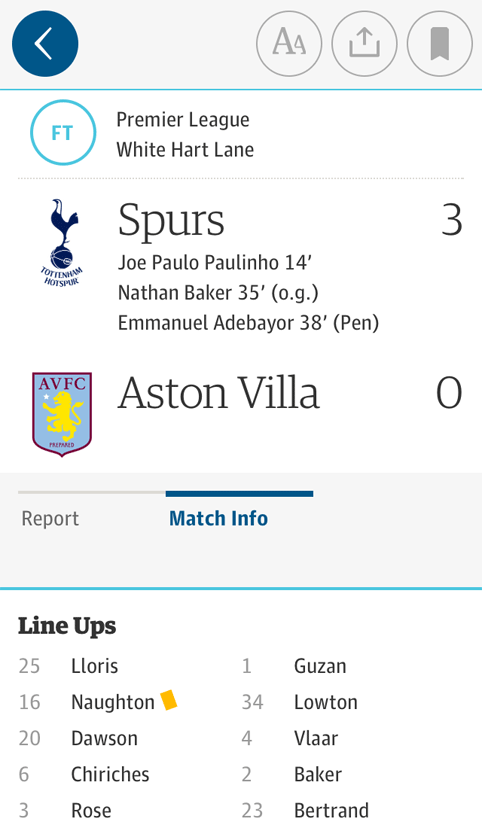Open the text size (Aa) options
The height and width of the screenshot is (825, 482).
point(289,44)
